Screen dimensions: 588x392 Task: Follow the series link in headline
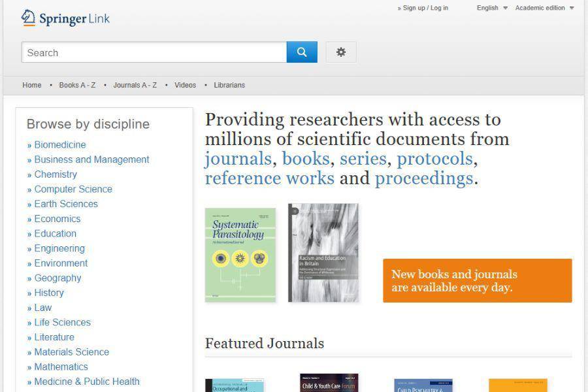point(363,159)
